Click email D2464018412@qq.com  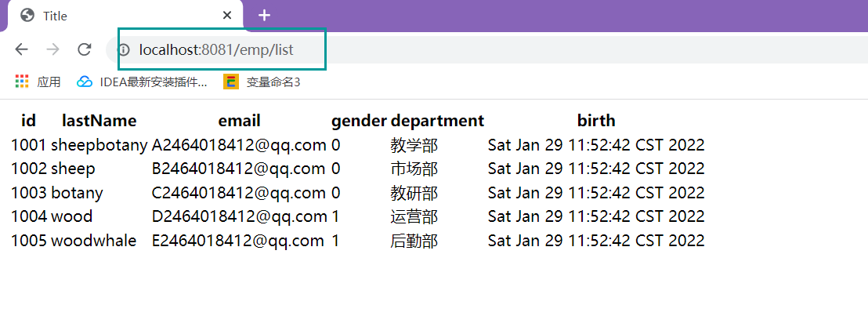[240, 217]
